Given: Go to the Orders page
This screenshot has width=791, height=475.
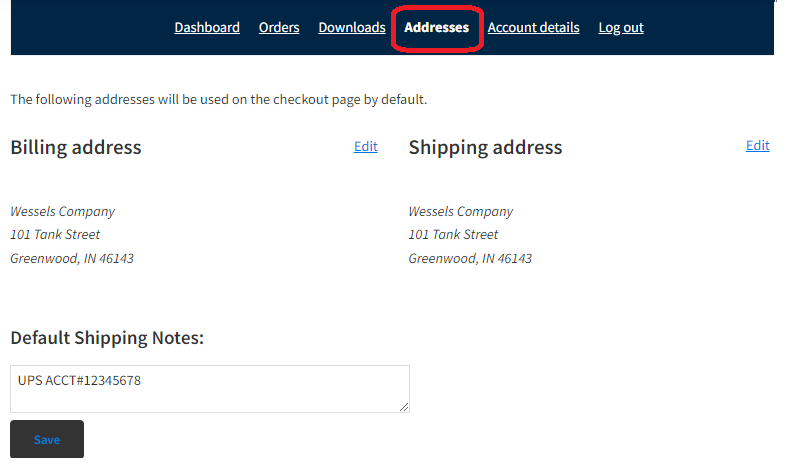Looking at the screenshot, I should click(x=279, y=27).
